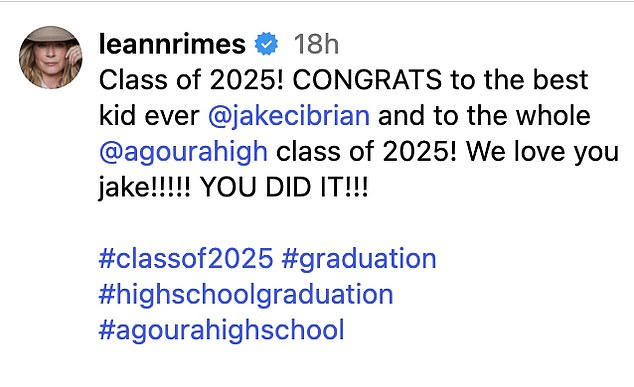Open the @agourahigh mention
Viewport: 634px width, 387px height.
[x=183, y=152]
